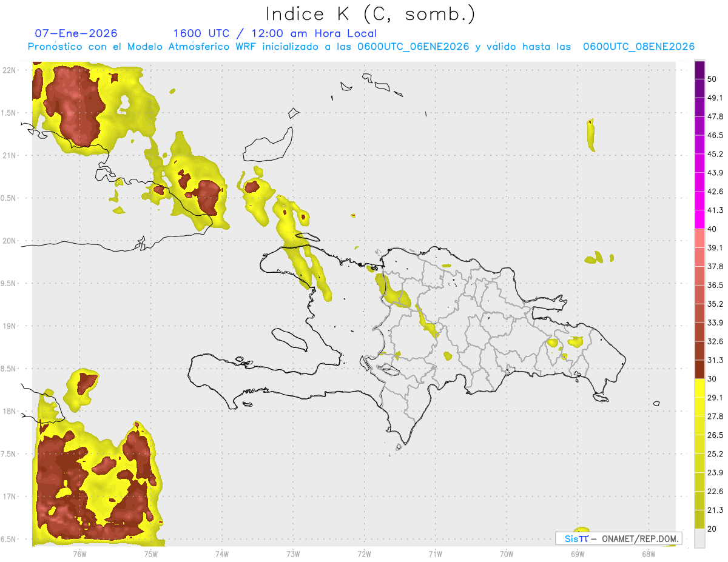Click the latitude label '18N'
This screenshot has height=562, width=728.
(x=8, y=412)
